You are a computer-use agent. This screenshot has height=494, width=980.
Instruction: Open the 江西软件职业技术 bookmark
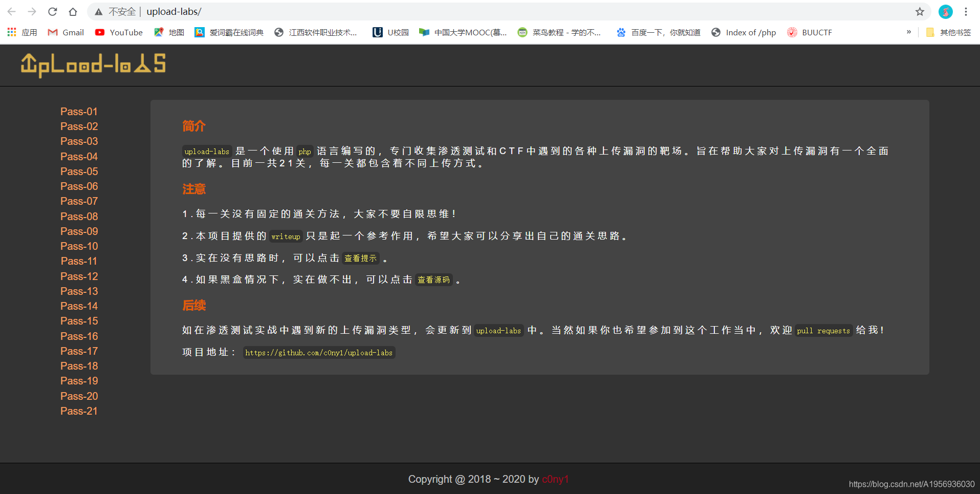[x=316, y=32]
